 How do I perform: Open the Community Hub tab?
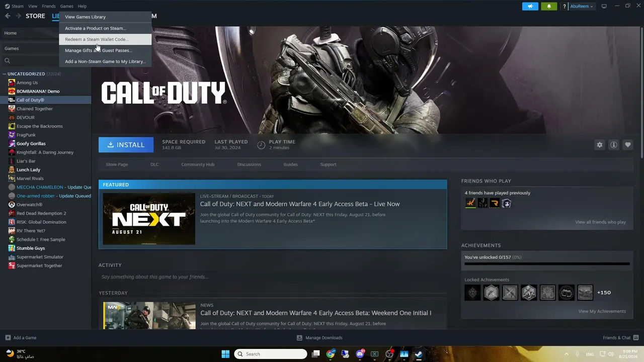pyautogui.click(x=198, y=164)
